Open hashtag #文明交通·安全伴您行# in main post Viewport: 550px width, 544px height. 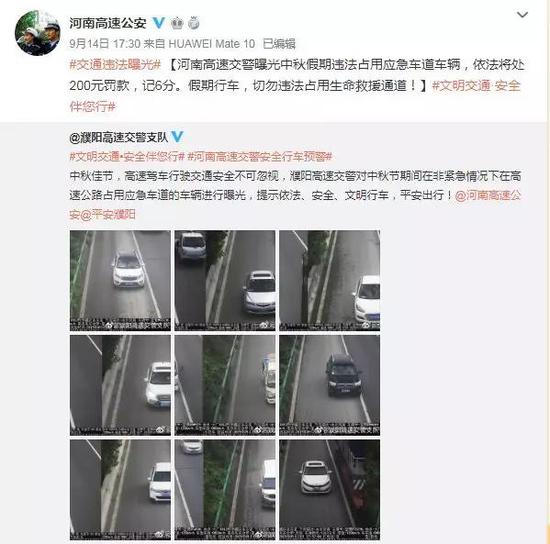[295, 96]
